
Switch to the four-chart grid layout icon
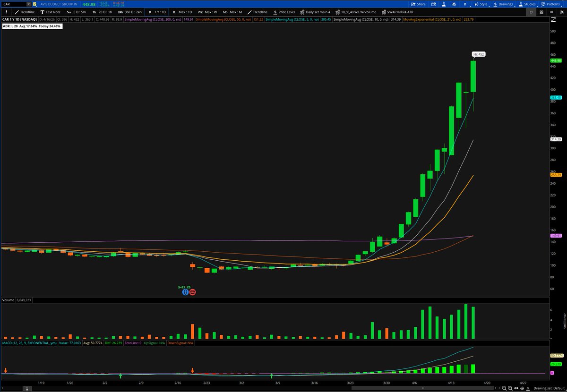(x=541, y=12)
